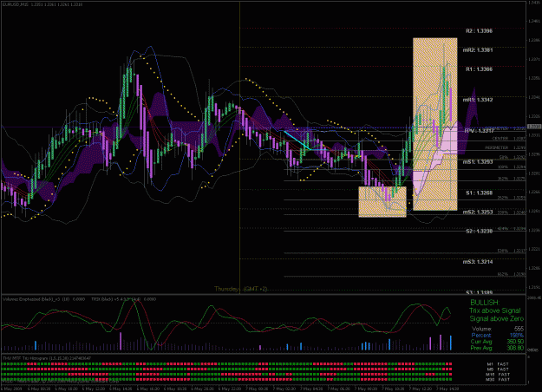
Task: Click the CENTER Fibonacci level label
Action: (500, 139)
